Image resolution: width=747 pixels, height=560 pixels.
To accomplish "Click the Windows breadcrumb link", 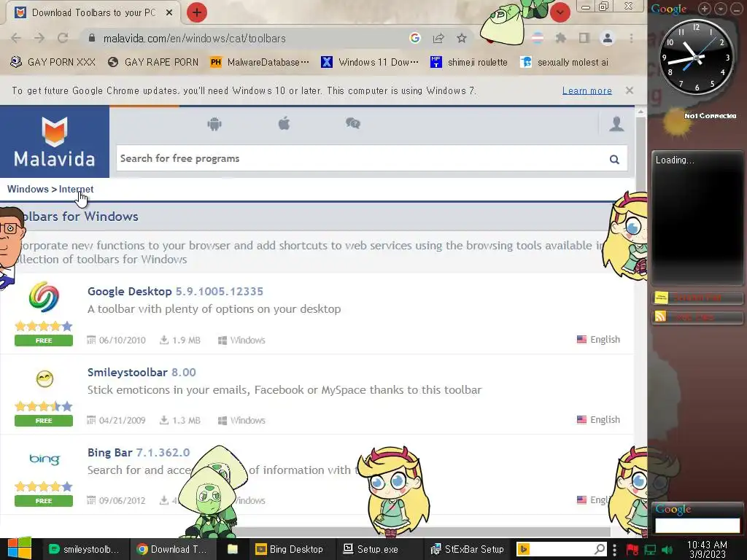I will (x=28, y=189).
